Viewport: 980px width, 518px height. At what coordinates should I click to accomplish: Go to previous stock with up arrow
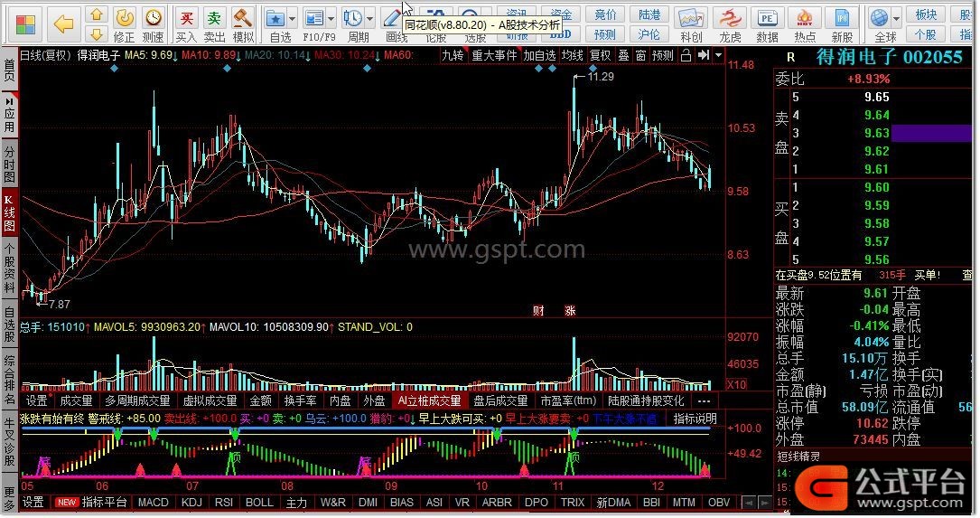point(97,14)
